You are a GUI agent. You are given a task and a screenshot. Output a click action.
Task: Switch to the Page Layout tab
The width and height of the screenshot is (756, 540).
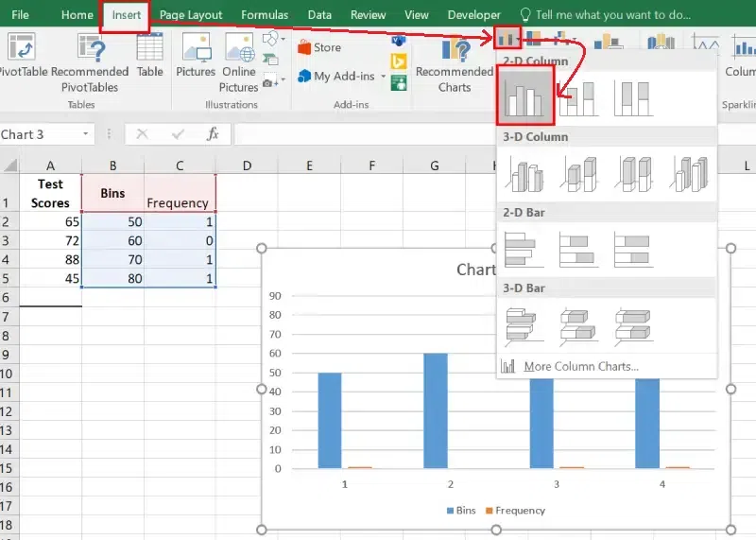[x=191, y=15]
